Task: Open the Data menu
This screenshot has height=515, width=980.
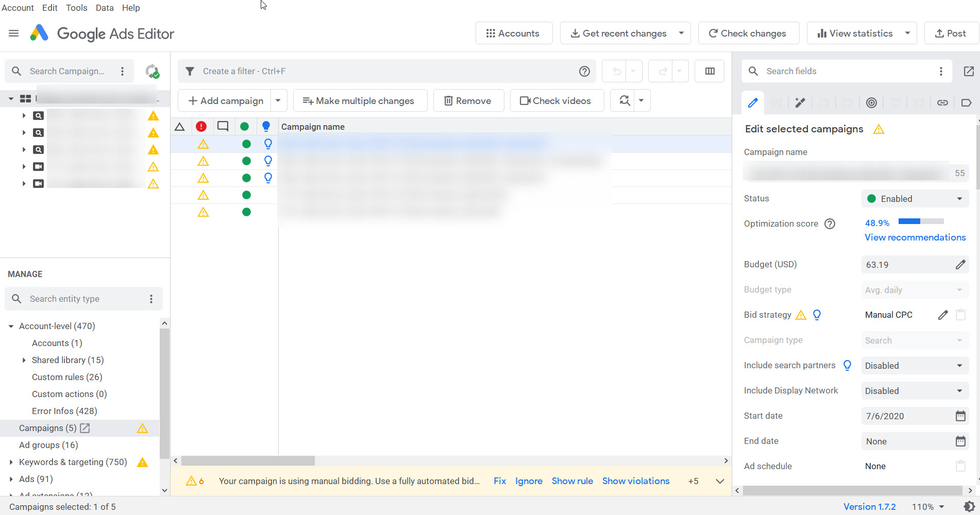Action: [x=105, y=7]
